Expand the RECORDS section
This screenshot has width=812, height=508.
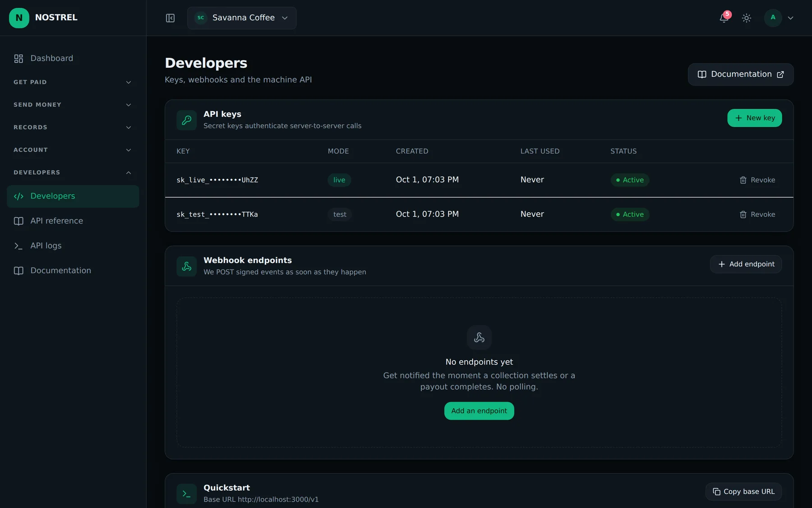(x=73, y=127)
